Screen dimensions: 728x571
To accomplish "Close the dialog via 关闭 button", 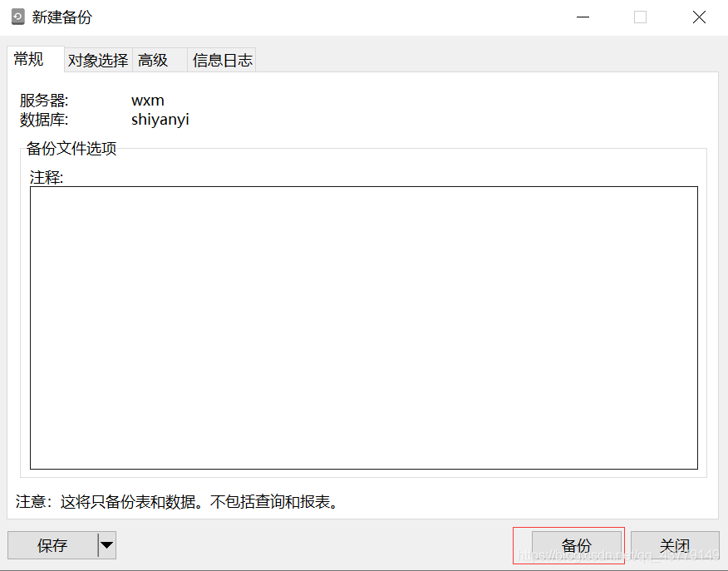I will [675, 545].
